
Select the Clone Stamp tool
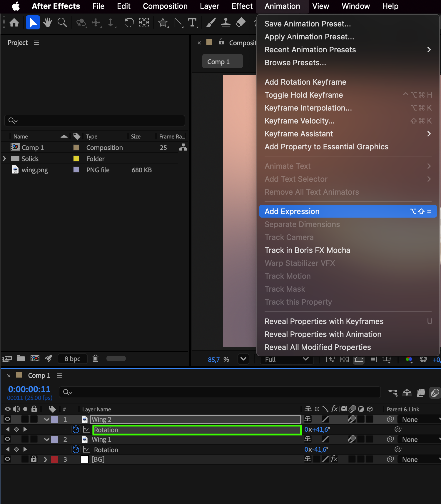pyautogui.click(x=225, y=23)
